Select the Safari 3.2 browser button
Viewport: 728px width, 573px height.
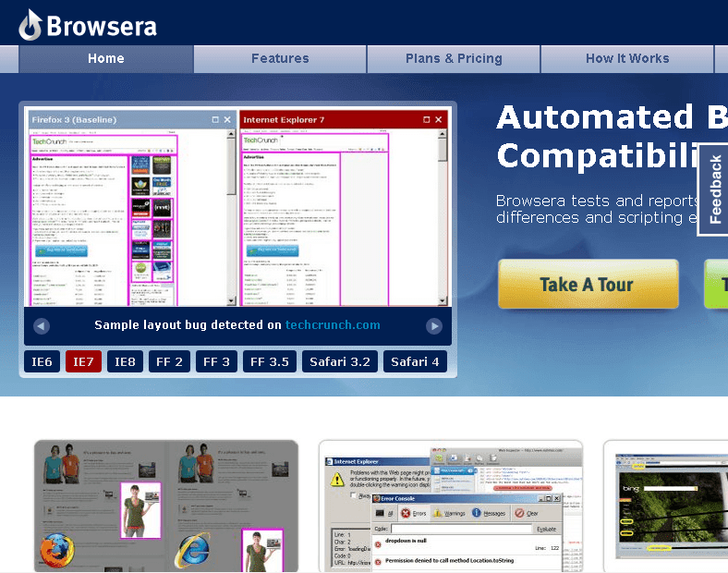coord(340,361)
